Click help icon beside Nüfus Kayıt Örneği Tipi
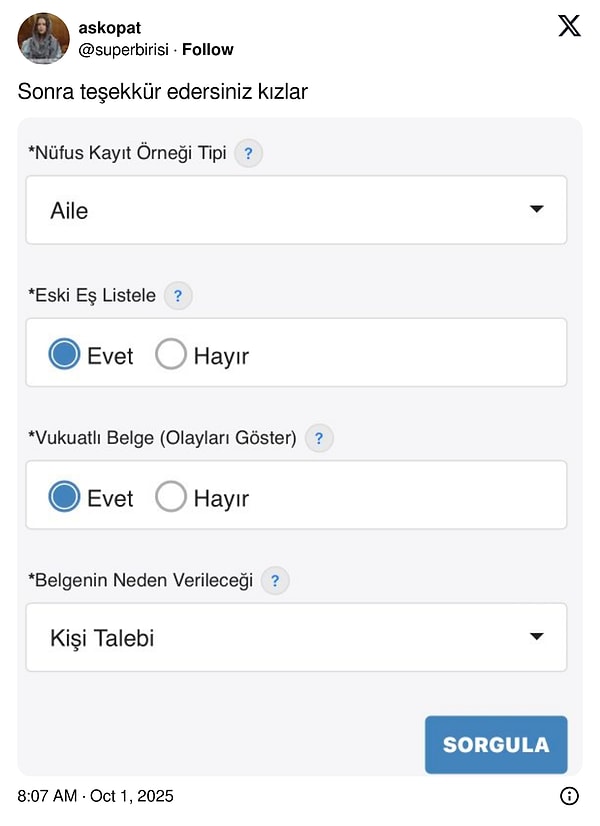Screen dimensions: 600x826 (x=249, y=154)
